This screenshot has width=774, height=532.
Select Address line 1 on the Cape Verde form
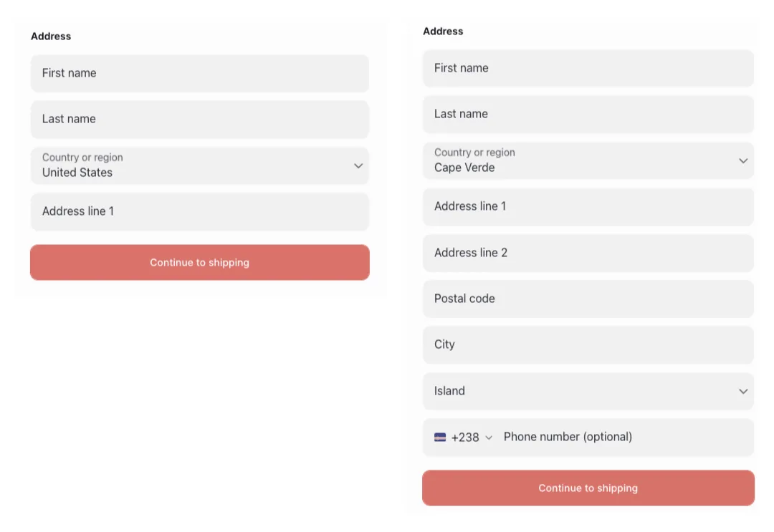588,206
